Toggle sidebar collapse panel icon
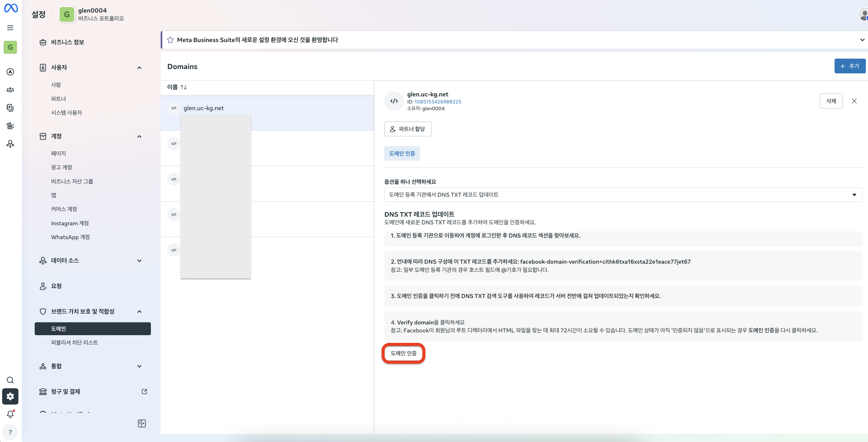Viewport: 868px width, 442px height. click(142, 423)
